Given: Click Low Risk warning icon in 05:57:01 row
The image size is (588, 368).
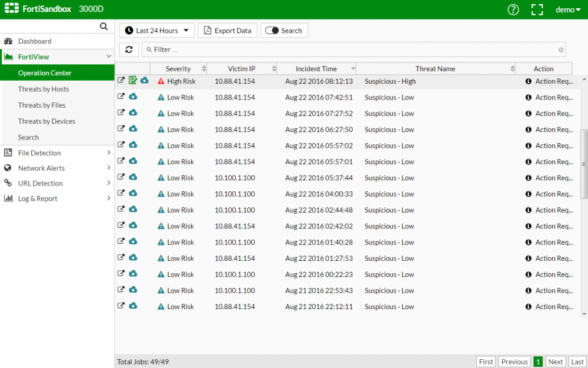Looking at the screenshot, I should [161, 162].
